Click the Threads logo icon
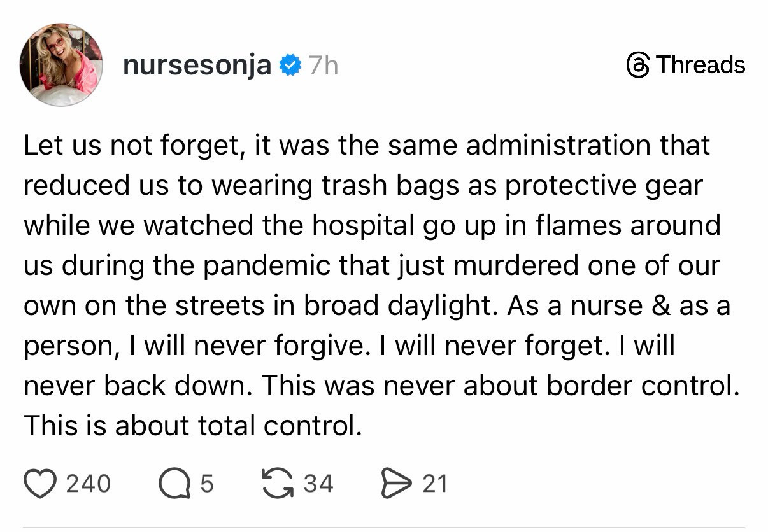768x532 pixels. (637, 65)
